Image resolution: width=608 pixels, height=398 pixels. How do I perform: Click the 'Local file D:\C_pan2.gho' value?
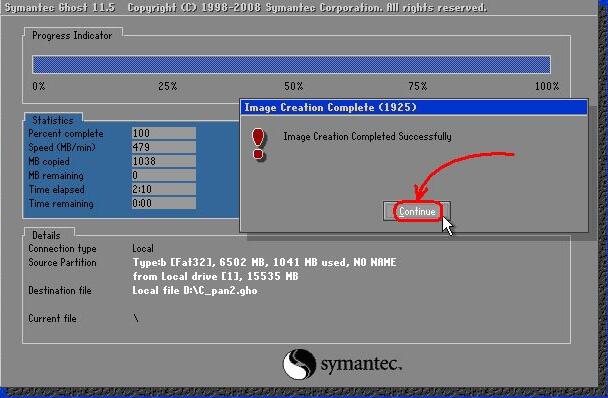(x=195, y=291)
